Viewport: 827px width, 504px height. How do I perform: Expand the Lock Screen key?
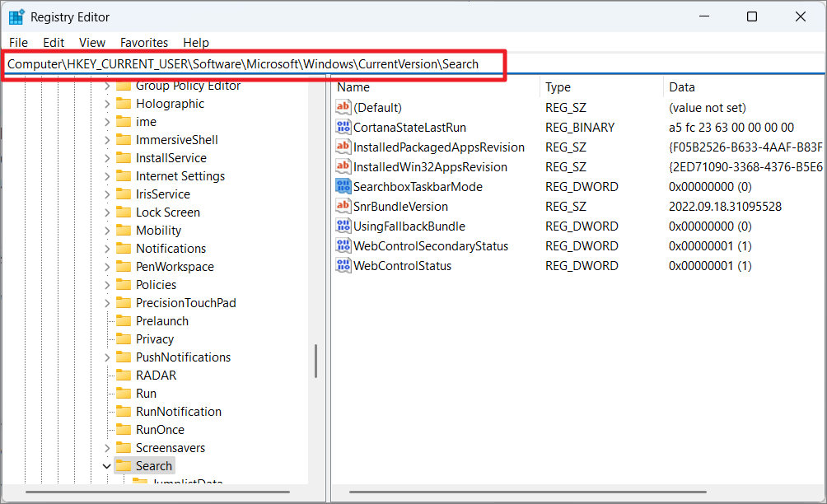107,212
